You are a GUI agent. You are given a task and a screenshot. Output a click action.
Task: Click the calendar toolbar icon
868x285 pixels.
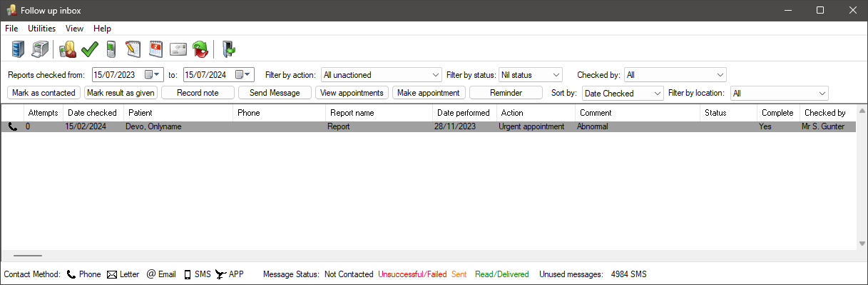(155, 49)
